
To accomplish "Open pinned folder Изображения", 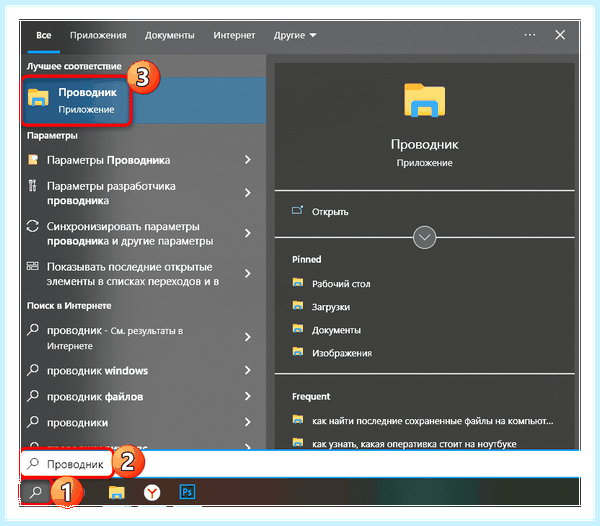I will (x=342, y=353).
